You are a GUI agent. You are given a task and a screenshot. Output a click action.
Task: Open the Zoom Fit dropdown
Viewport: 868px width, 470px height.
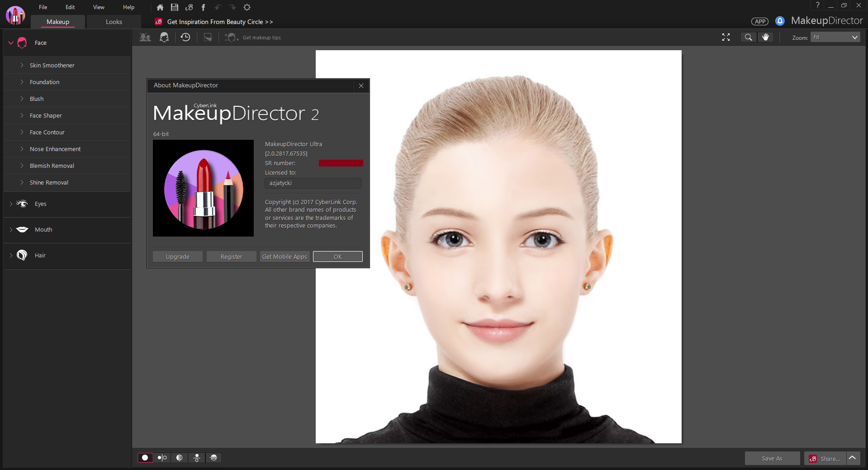click(835, 38)
